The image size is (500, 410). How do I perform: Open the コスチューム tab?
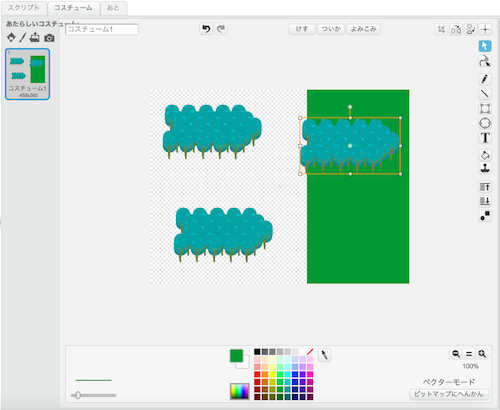click(x=73, y=8)
